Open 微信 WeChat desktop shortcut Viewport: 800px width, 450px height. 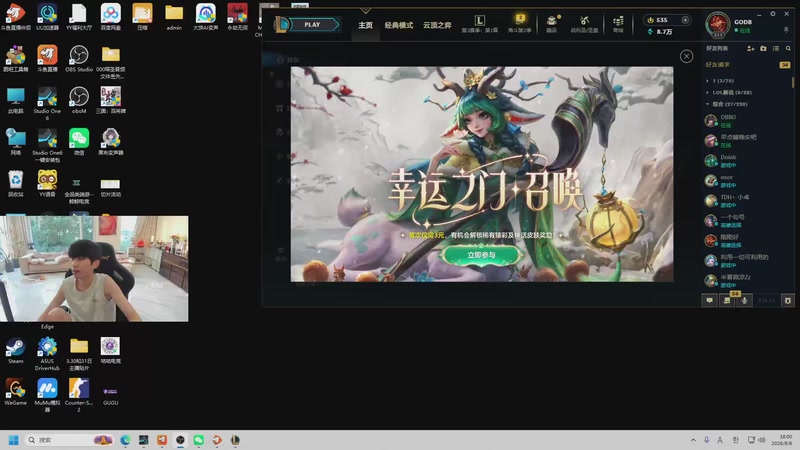(79, 142)
